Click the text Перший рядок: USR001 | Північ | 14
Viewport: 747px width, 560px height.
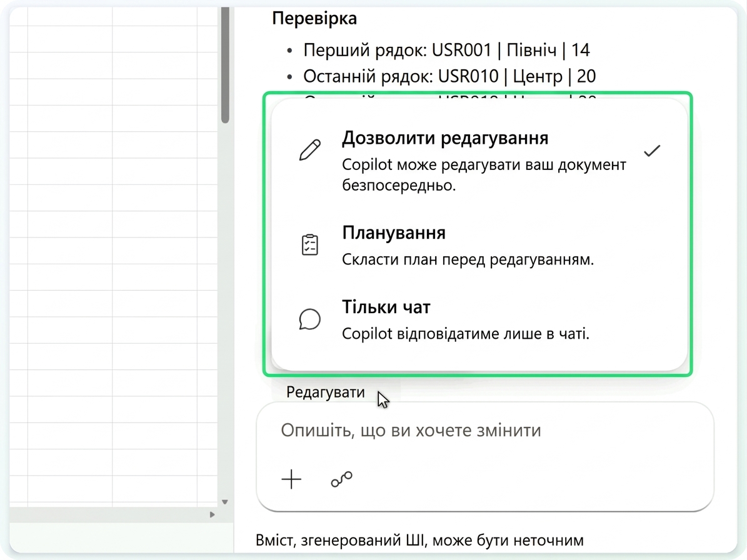[x=446, y=50]
